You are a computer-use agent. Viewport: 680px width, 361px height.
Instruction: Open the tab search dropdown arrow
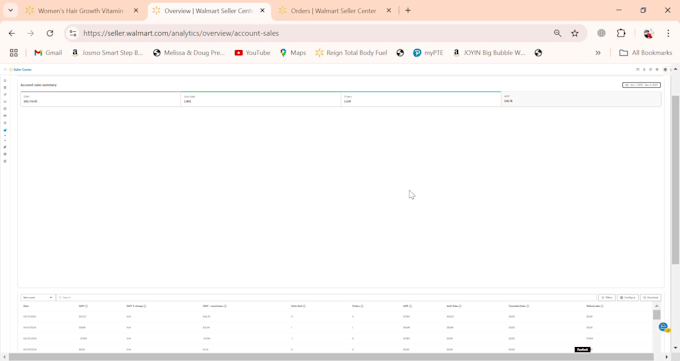10,10
